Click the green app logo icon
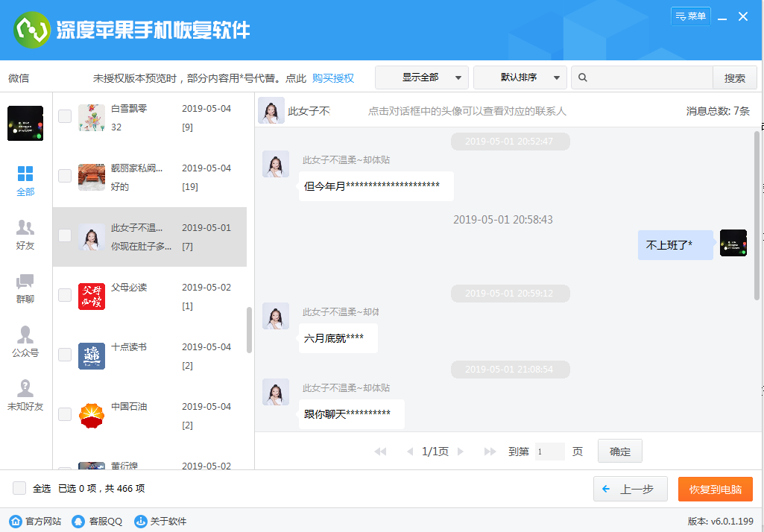The width and height of the screenshot is (764, 532). click(x=31, y=31)
